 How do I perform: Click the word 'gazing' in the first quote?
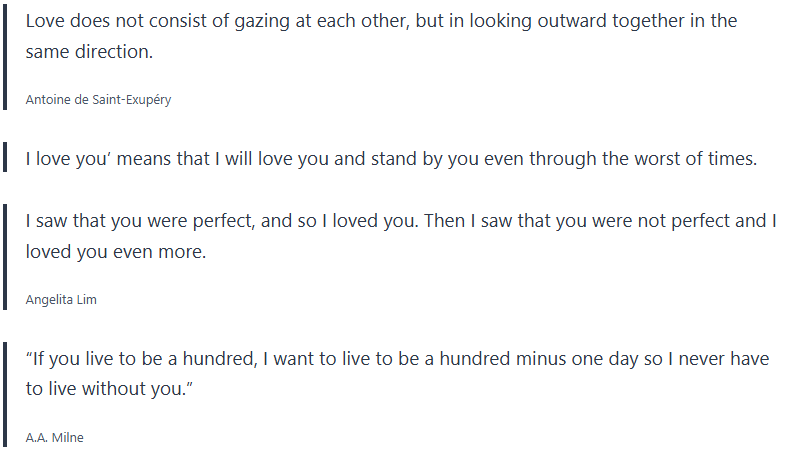260,21
